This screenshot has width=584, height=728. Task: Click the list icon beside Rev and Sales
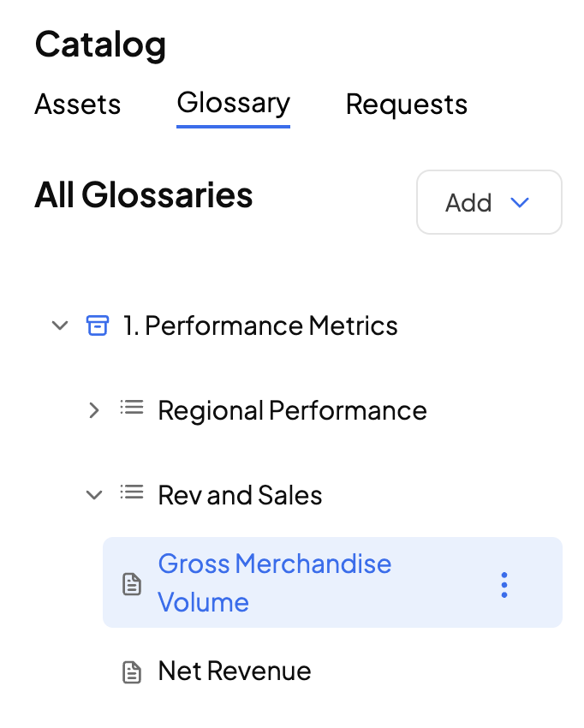click(x=132, y=493)
